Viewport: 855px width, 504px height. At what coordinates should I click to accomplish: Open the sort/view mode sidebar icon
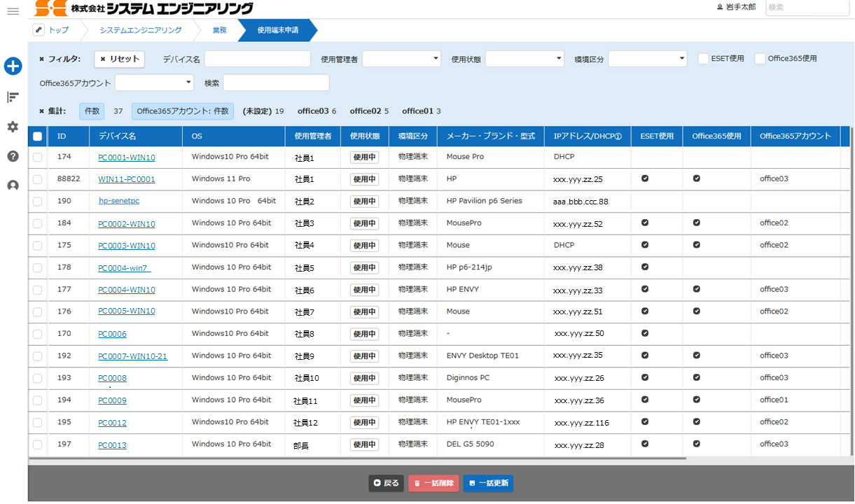13,97
